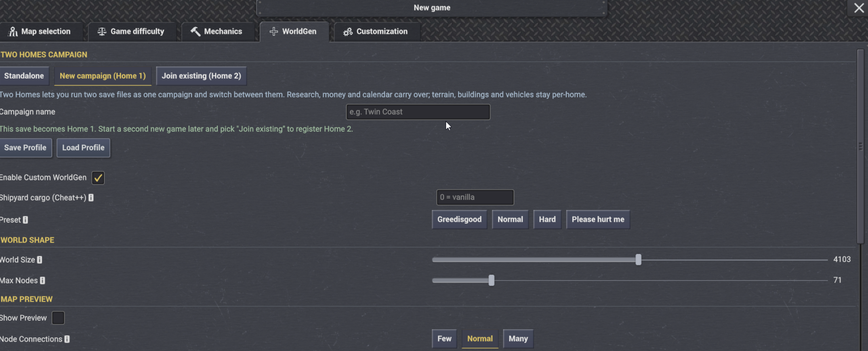Apply the Greedisgood preset
The image size is (868, 351).
459,219
